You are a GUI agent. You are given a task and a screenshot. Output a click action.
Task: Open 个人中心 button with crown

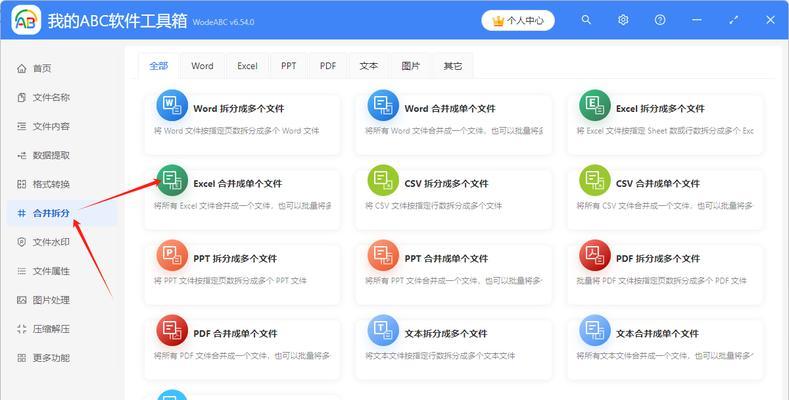[x=518, y=21]
